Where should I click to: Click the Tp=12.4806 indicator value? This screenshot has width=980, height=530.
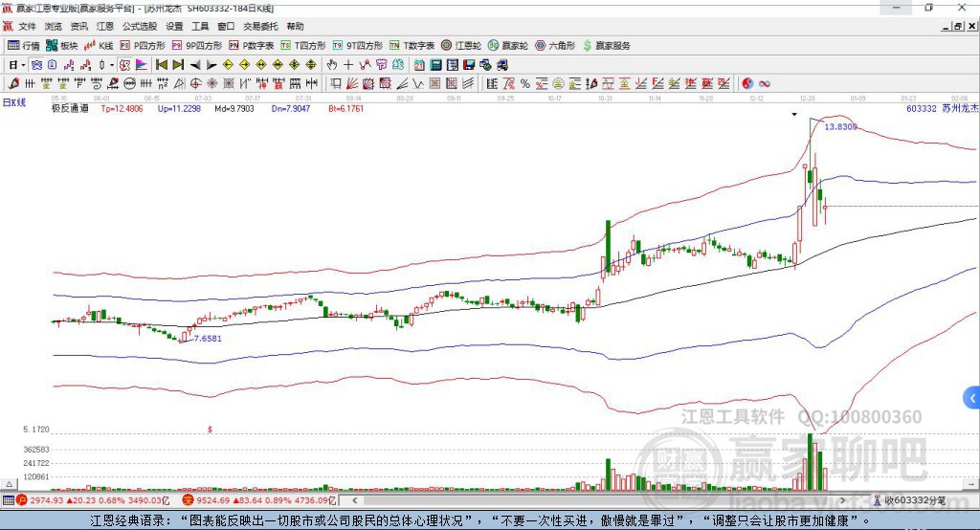tap(122, 108)
